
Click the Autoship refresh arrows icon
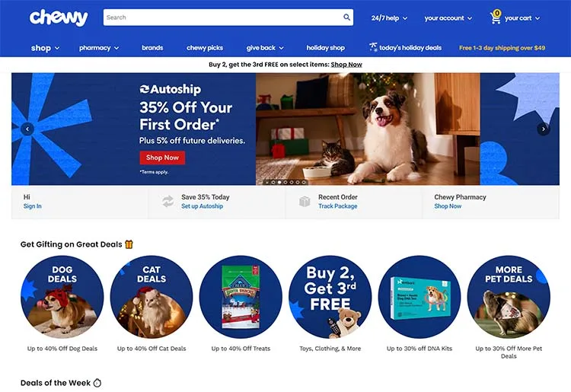pyautogui.click(x=168, y=201)
